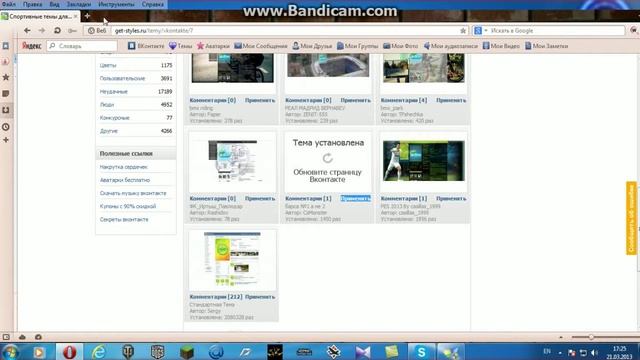Screen dimensions: 640x360
Task: Apply the PES 2013 theme
Action: coord(451,198)
